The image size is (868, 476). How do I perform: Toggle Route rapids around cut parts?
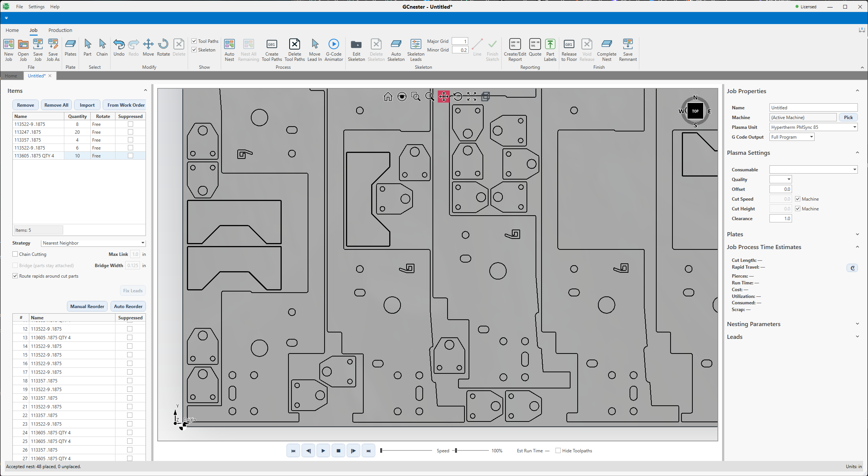(15, 276)
